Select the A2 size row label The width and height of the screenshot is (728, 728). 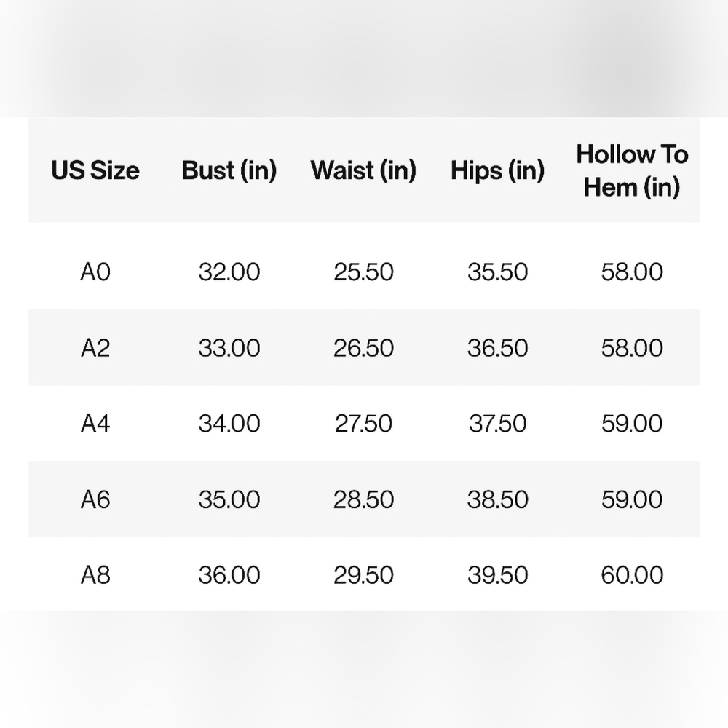click(95, 348)
